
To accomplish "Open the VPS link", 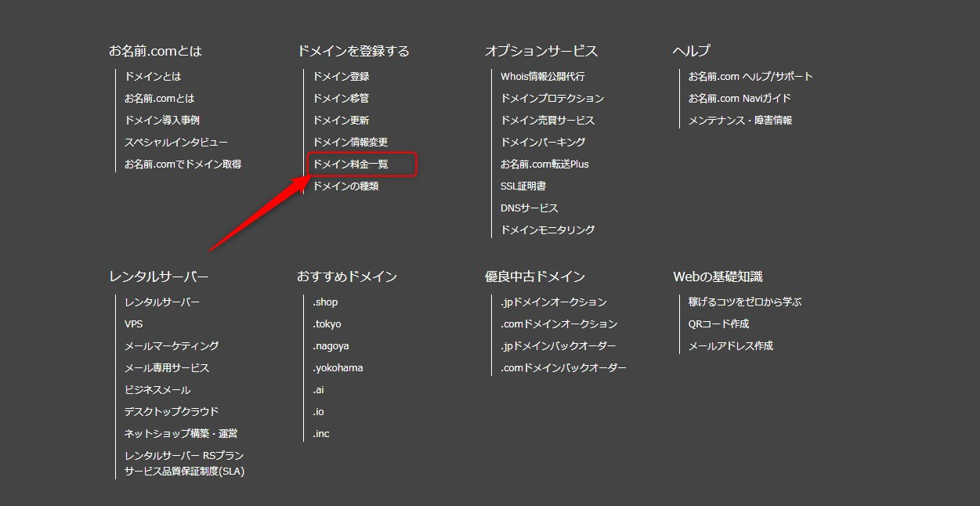I will [133, 324].
